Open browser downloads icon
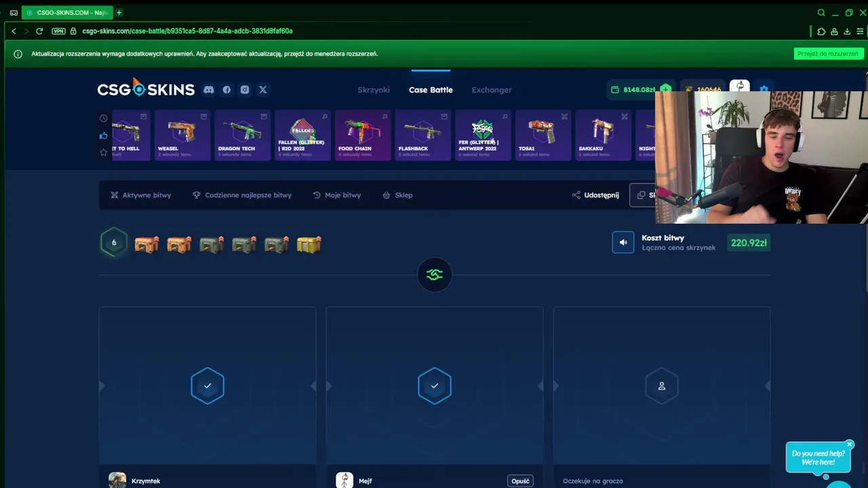The image size is (868, 488). 847,31
